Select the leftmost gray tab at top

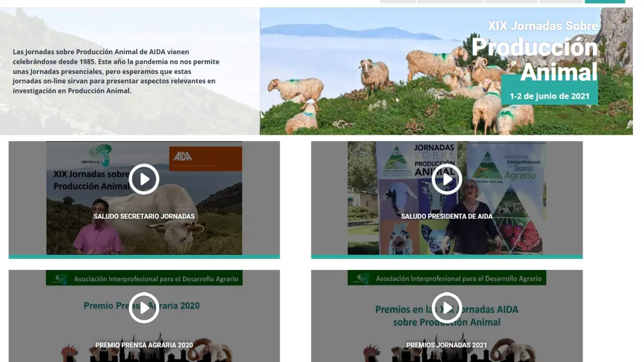coord(397,2)
